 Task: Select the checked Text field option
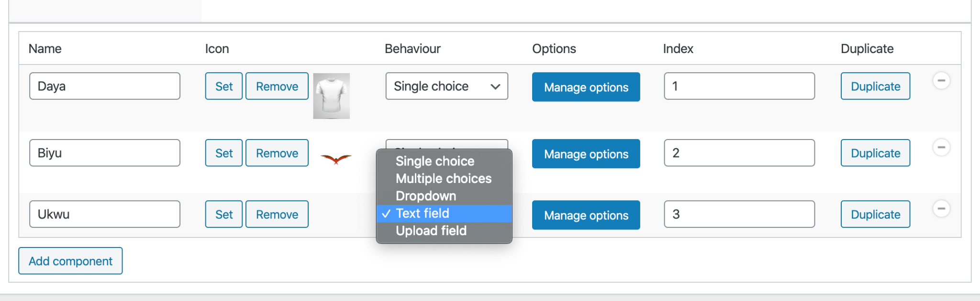coord(444,213)
